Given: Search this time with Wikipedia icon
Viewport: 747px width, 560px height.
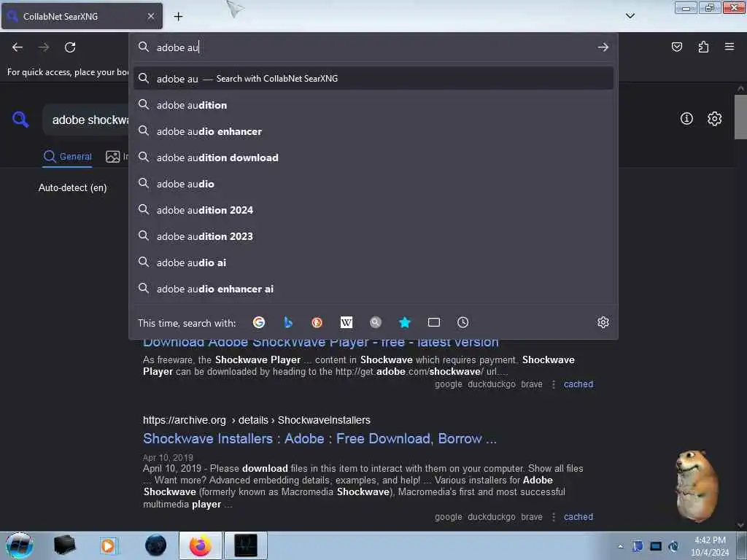Looking at the screenshot, I should (x=347, y=322).
